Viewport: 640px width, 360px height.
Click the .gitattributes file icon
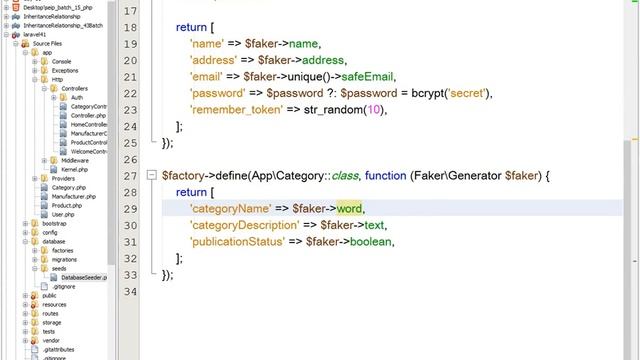tap(35, 349)
